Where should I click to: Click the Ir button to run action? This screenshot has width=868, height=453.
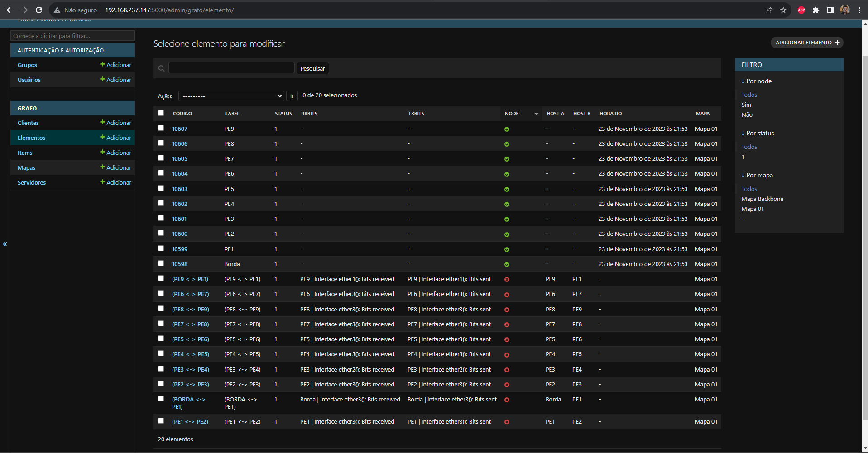click(292, 96)
